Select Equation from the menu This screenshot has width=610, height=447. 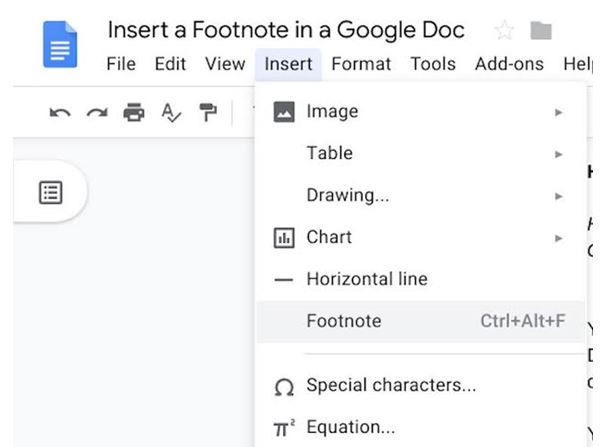pyautogui.click(x=350, y=428)
